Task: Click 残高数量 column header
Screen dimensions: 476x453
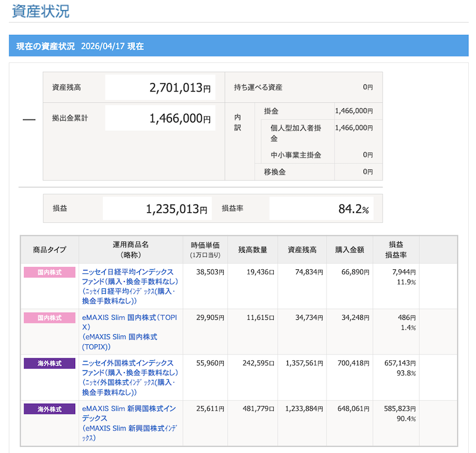Action: click(252, 250)
